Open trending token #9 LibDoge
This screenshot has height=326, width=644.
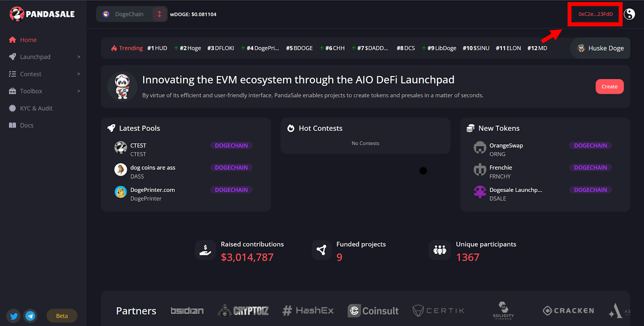[439, 48]
